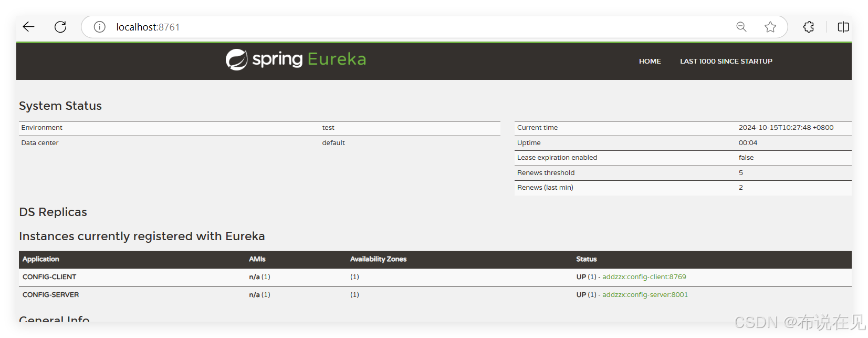Click the Application column header
Image resolution: width=868 pixels, height=338 pixels.
click(40, 259)
